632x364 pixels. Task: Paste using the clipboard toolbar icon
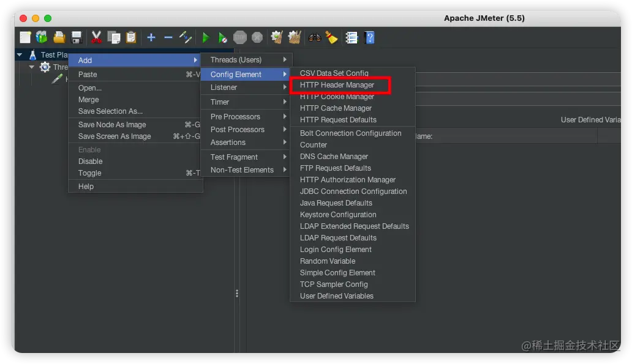pos(131,37)
